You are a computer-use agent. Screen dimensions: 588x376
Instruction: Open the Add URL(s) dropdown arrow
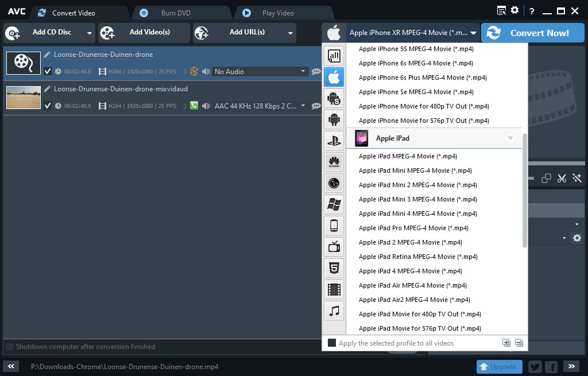tap(290, 33)
